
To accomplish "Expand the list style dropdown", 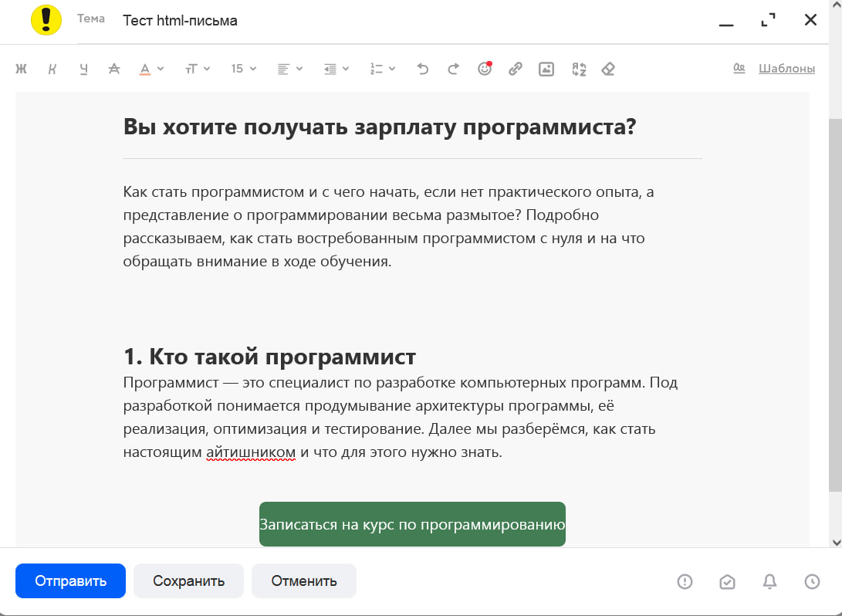I will pyautogui.click(x=382, y=69).
